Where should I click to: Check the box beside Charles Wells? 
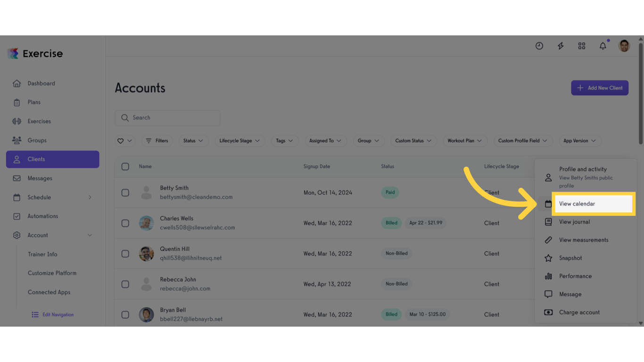tap(125, 222)
